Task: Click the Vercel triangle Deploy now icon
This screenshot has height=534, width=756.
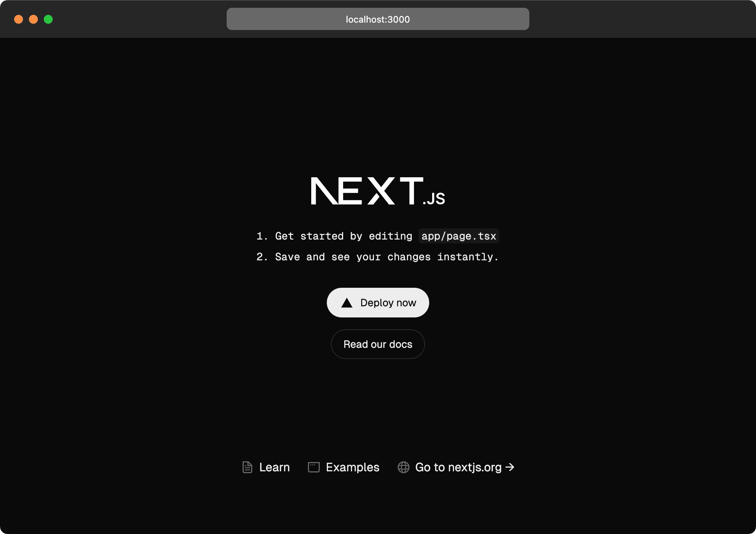Action: click(x=346, y=302)
